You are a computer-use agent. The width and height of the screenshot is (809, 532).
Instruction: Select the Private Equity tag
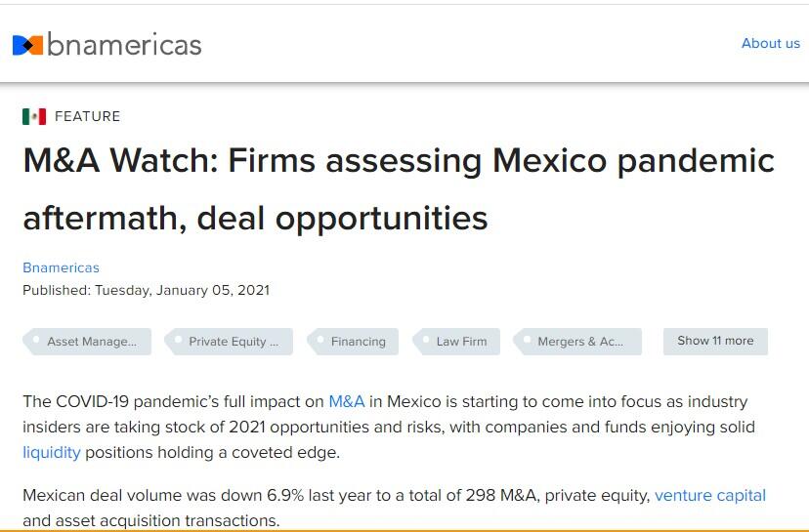(233, 342)
